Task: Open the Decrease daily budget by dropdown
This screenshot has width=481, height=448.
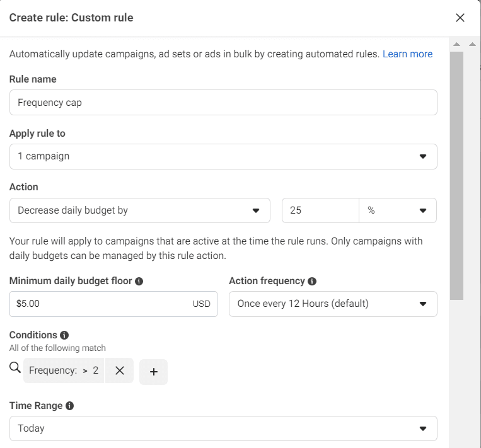Action: [x=140, y=210]
